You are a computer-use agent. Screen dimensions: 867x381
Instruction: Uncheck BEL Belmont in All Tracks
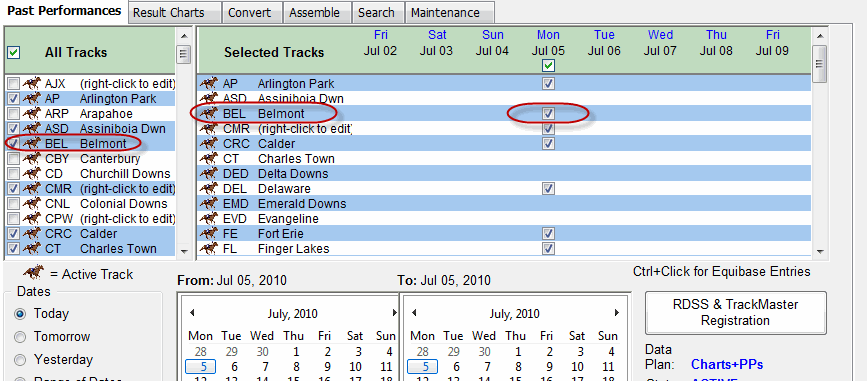tap(14, 144)
